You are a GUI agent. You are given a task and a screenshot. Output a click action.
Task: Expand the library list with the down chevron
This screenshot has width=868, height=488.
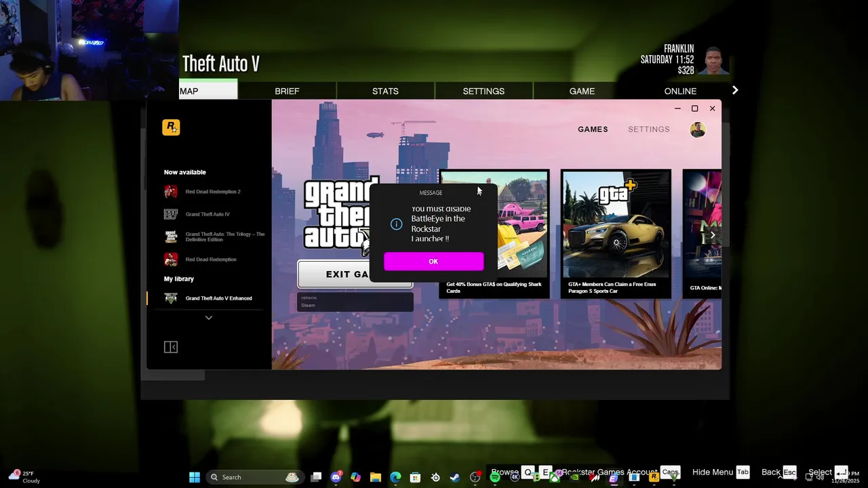(209, 318)
